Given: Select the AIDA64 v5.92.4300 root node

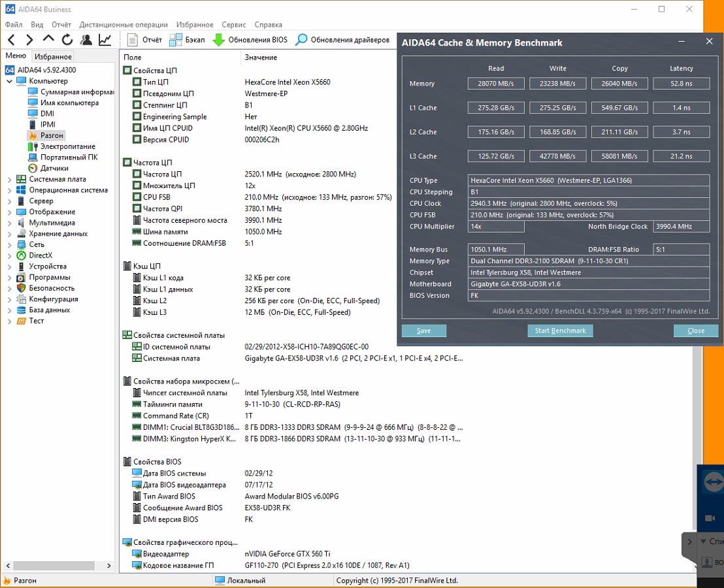Looking at the screenshot, I should (41, 70).
